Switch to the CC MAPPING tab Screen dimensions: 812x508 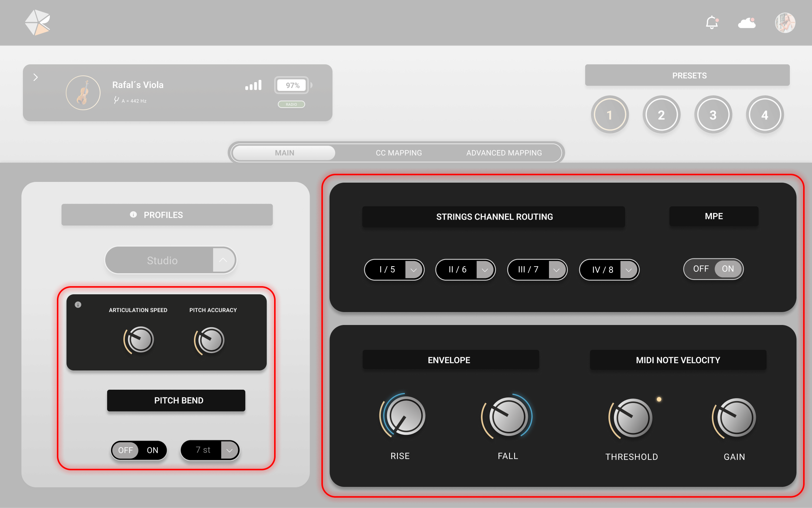(x=399, y=153)
